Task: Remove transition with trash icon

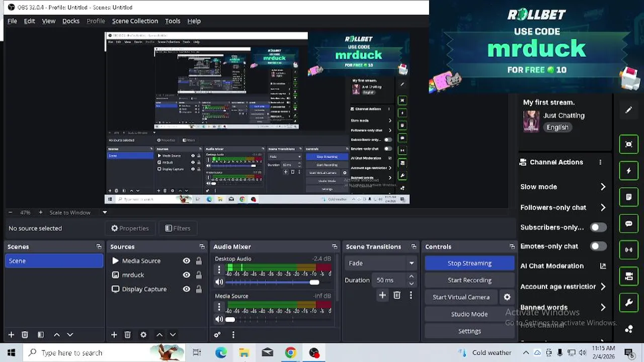Action: 397,295
